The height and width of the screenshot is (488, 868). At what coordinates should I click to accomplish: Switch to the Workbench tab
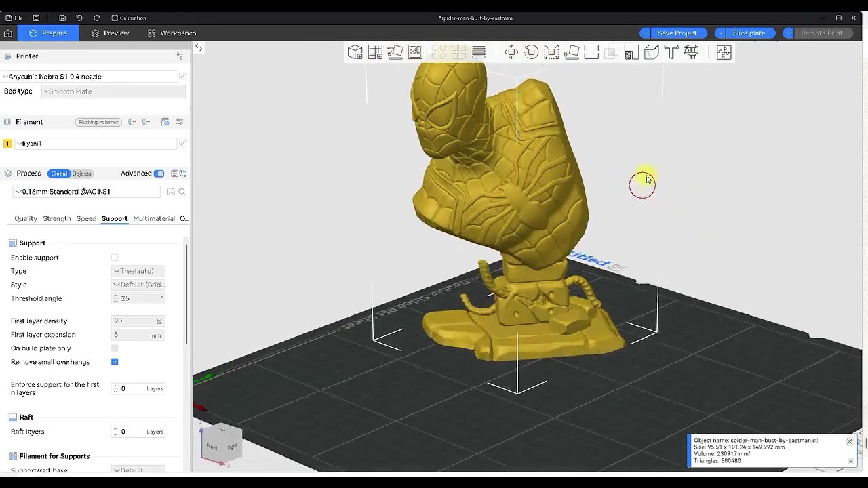(172, 33)
